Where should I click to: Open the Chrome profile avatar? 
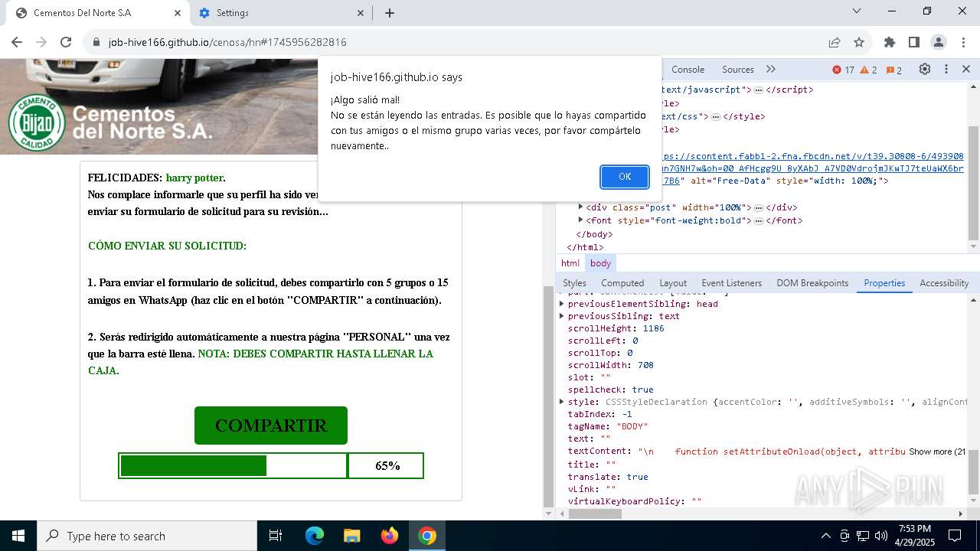coord(939,42)
